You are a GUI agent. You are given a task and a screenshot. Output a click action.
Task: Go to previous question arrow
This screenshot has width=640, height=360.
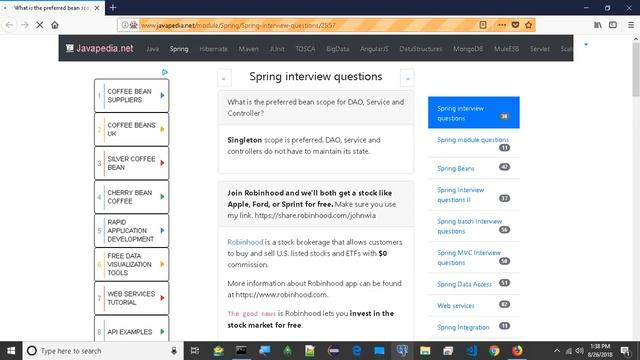click(x=224, y=78)
